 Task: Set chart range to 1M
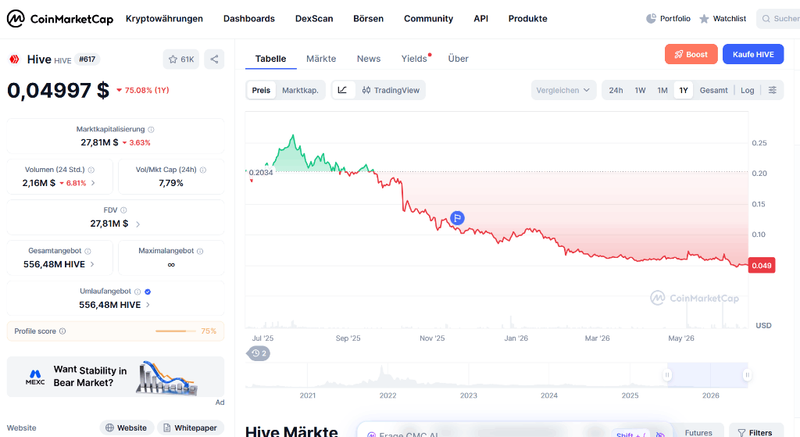click(x=662, y=90)
